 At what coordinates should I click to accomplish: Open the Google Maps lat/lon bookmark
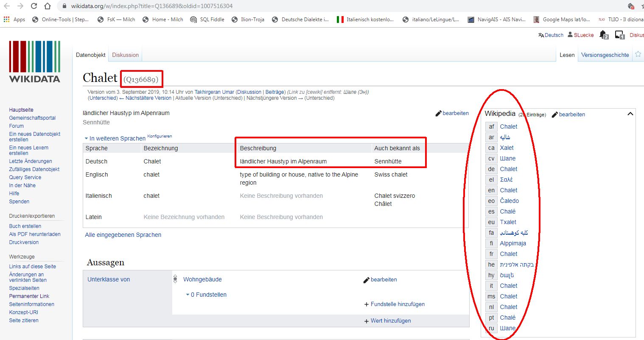[562, 20]
